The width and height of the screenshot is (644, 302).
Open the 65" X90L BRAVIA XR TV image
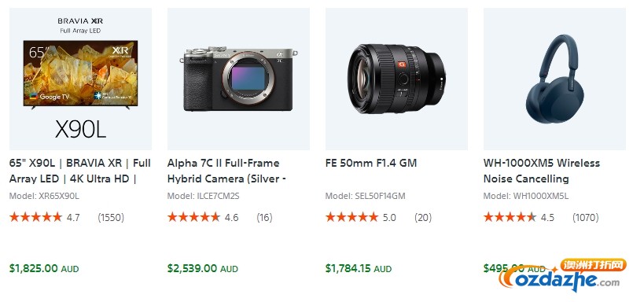pos(80,79)
